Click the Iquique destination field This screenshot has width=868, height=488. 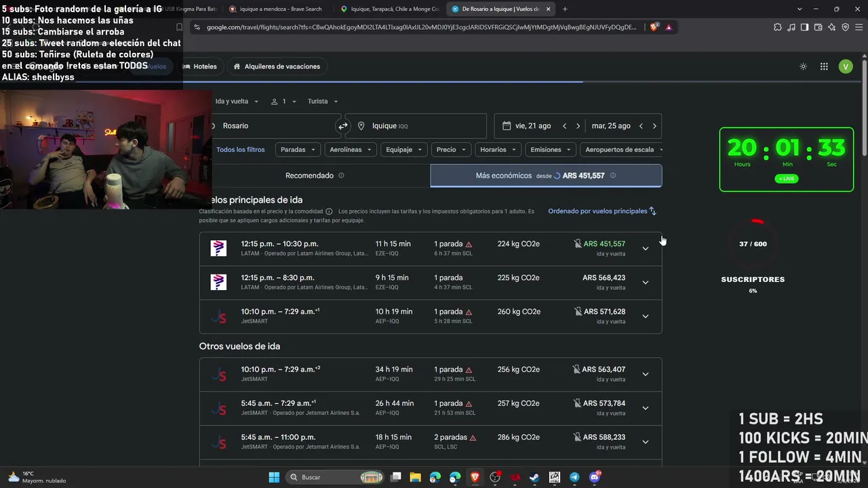pos(416,126)
